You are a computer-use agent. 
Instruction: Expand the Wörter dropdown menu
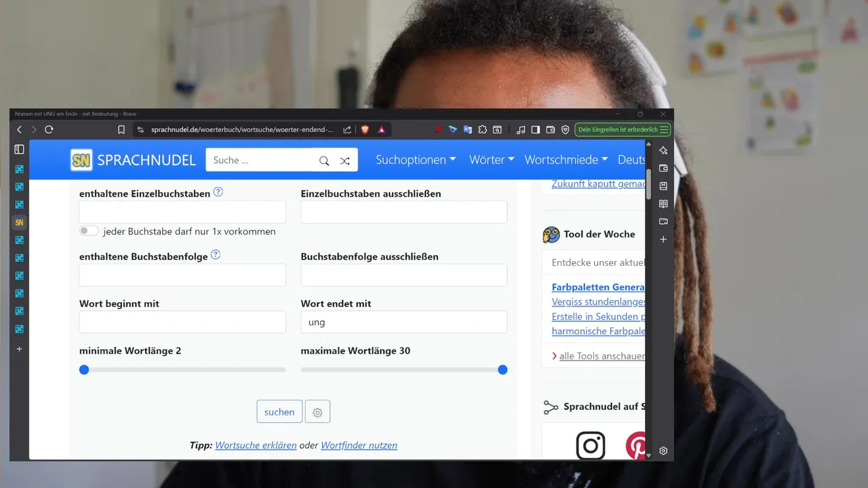[492, 160]
